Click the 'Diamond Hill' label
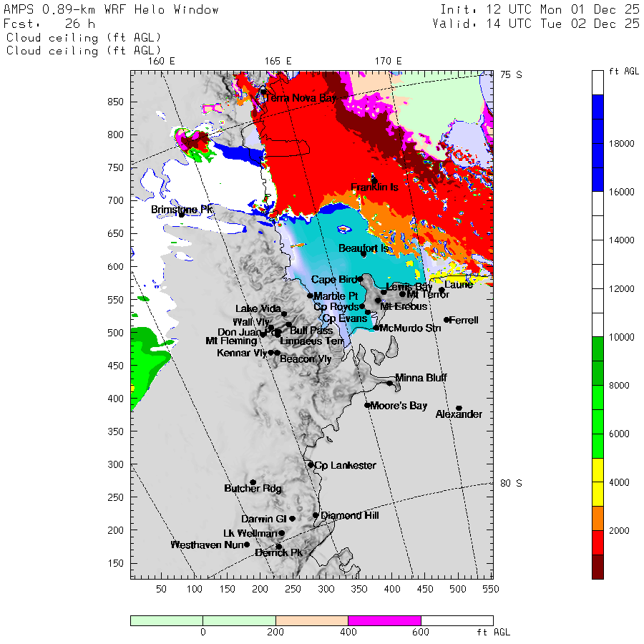The image size is (644, 644). (x=350, y=515)
